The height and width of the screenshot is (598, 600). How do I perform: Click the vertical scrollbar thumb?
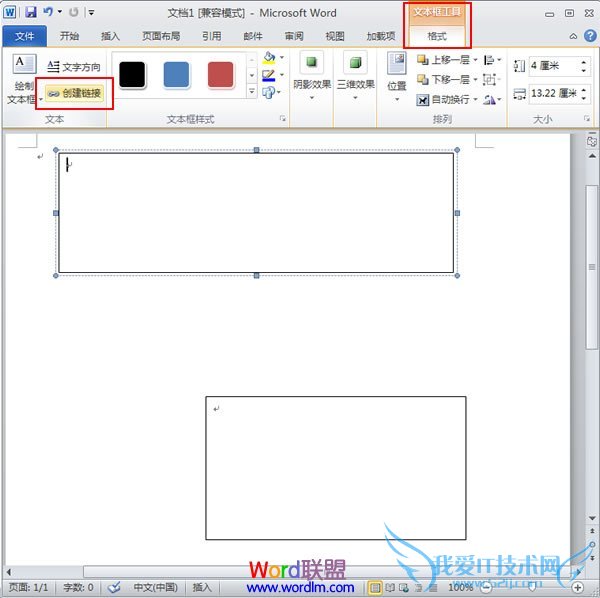(x=592, y=267)
